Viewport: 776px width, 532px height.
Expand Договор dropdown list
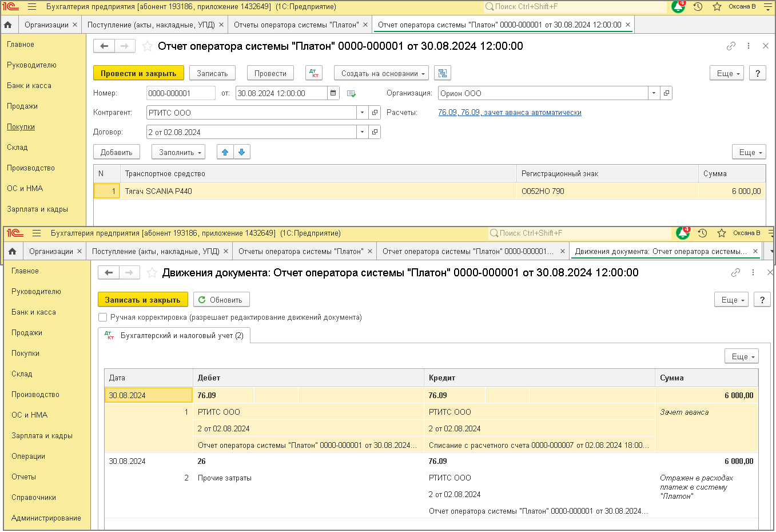tap(363, 132)
